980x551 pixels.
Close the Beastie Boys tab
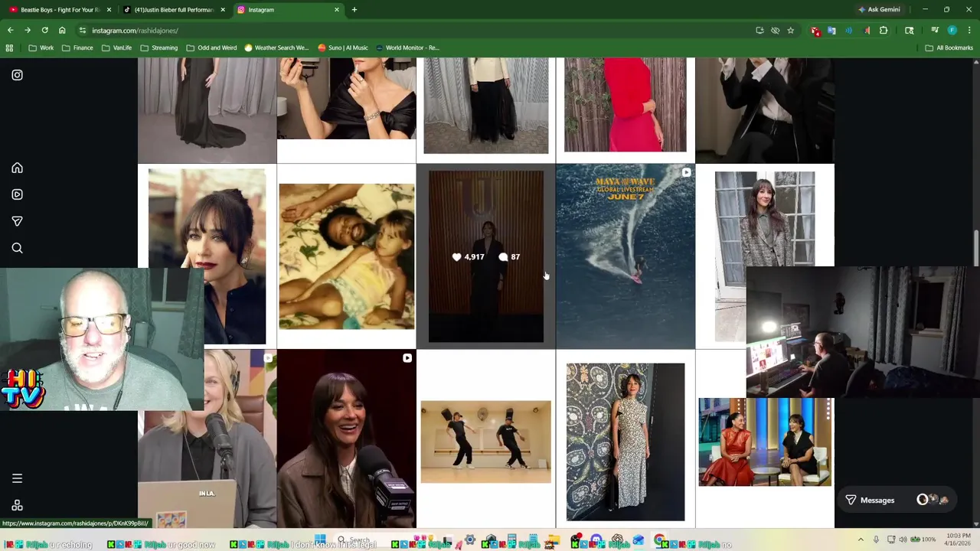pyautogui.click(x=109, y=10)
